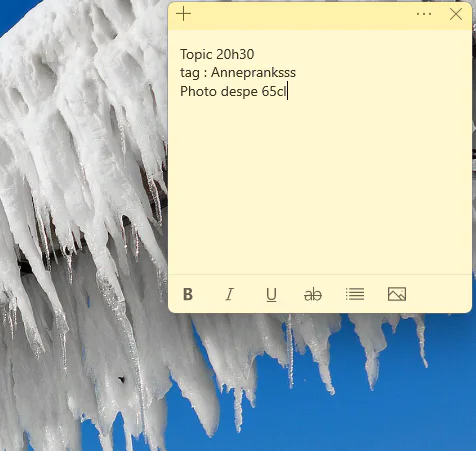
Task: Toggle underline formatting
Action: click(x=271, y=295)
